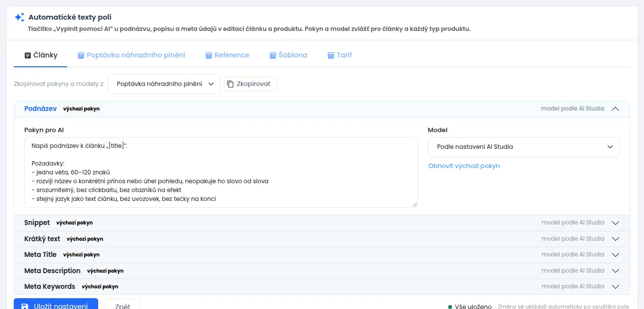The width and height of the screenshot is (644, 309).
Task: Click the Zkopírovat pokyny a modely z: label
Action: (59, 84)
